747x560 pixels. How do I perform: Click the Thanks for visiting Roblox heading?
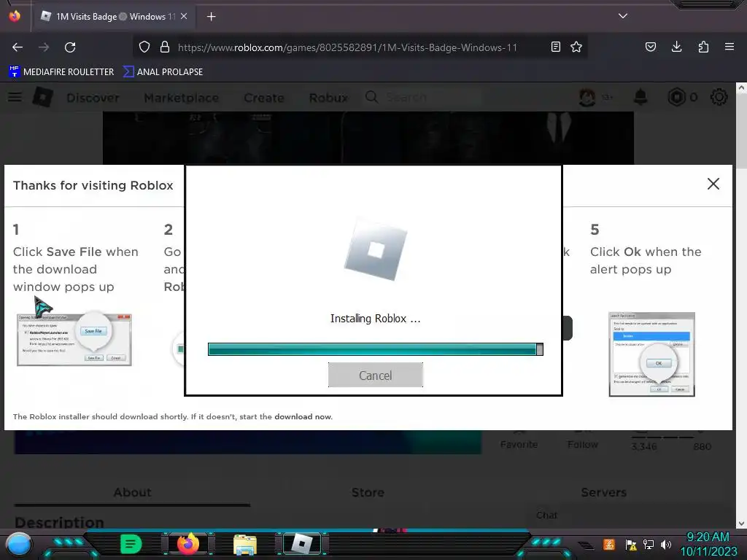pos(93,185)
